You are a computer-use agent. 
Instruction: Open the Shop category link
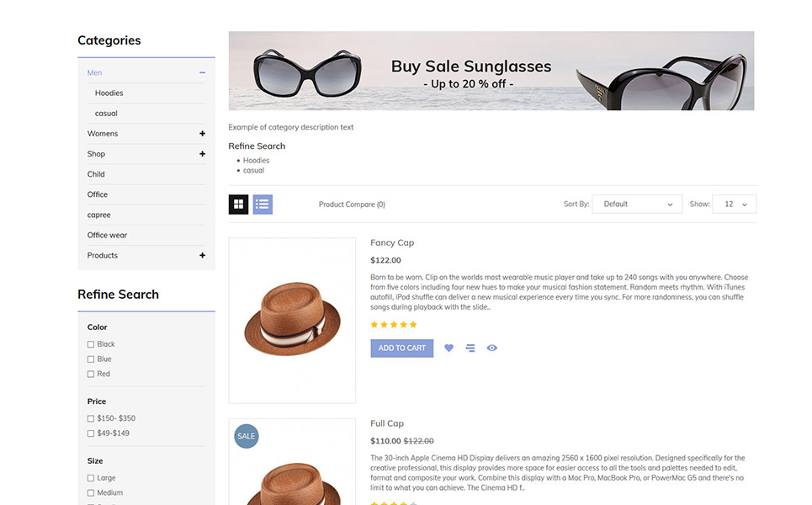pyautogui.click(x=96, y=154)
